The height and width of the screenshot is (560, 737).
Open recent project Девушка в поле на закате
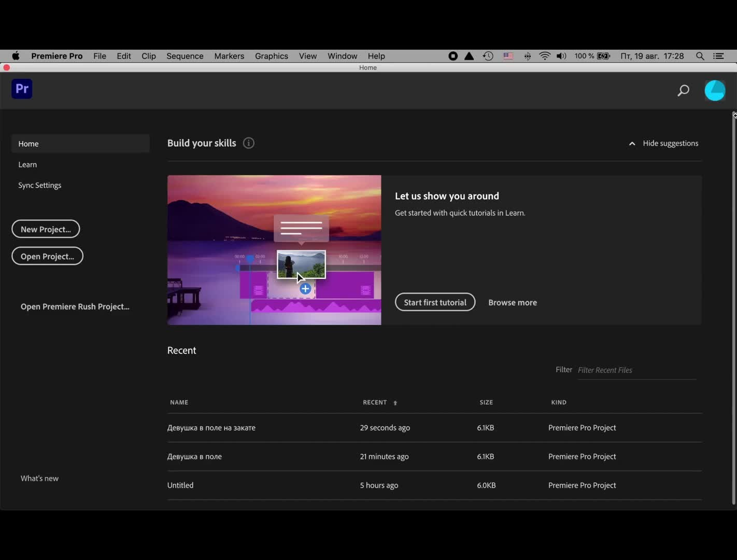(211, 428)
